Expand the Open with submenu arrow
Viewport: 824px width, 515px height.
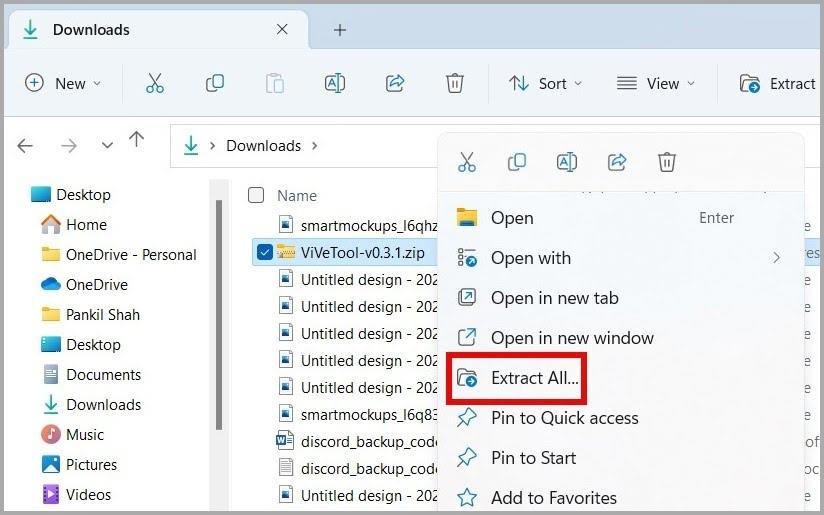776,258
